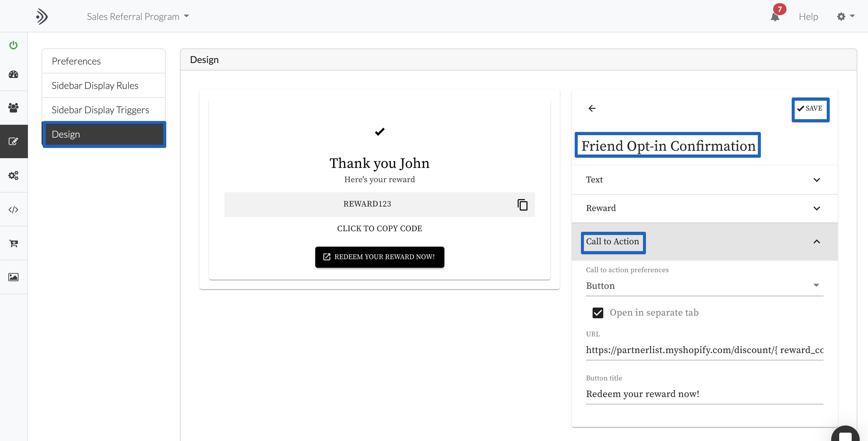The height and width of the screenshot is (441, 868).
Task: Uncheck Open in separate tab checkbox
Action: coord(598,313)
